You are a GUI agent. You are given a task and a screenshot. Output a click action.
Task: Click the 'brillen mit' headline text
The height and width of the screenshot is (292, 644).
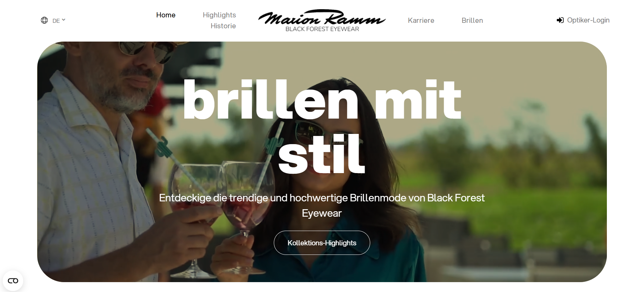pos(322,99)
